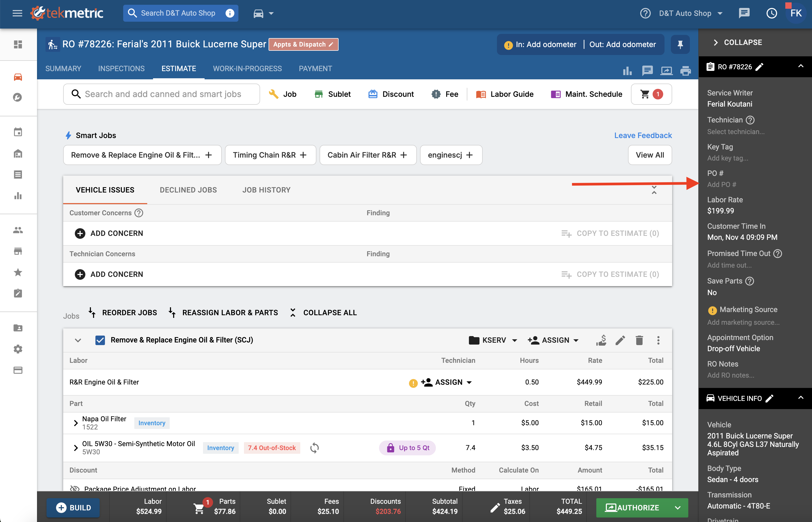Viewport: 812px width, 522px height.
Task: Pin the repair order with pushpin icon
Action: pyautogui.click(x=680, y=44)
